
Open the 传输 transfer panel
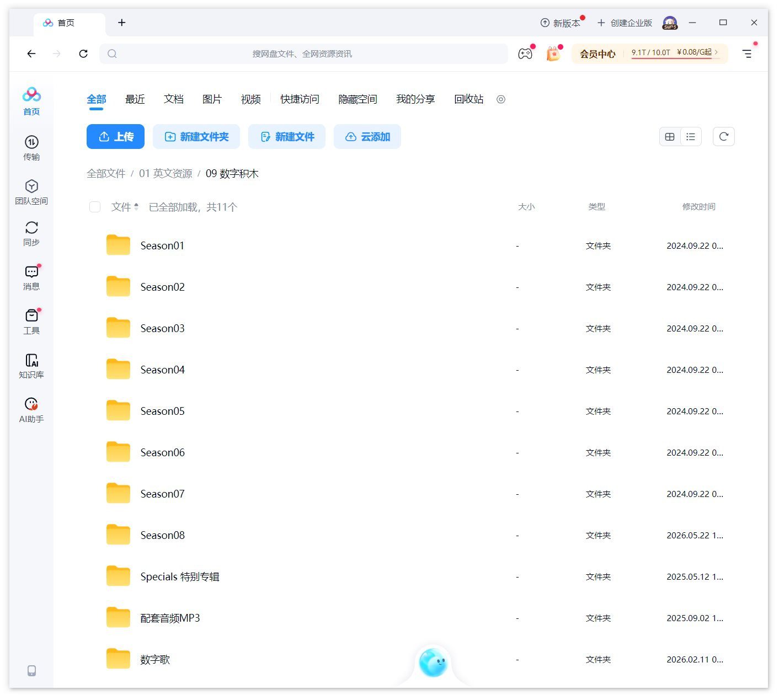pyautogui.click(x=31, y=148)
